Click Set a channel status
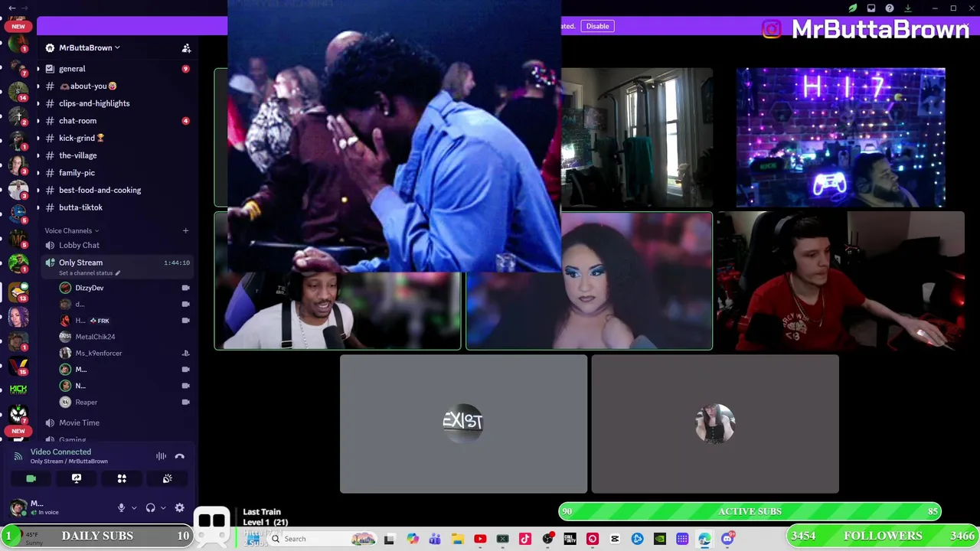This screenshot has width=980, height=551. [89, 273]
